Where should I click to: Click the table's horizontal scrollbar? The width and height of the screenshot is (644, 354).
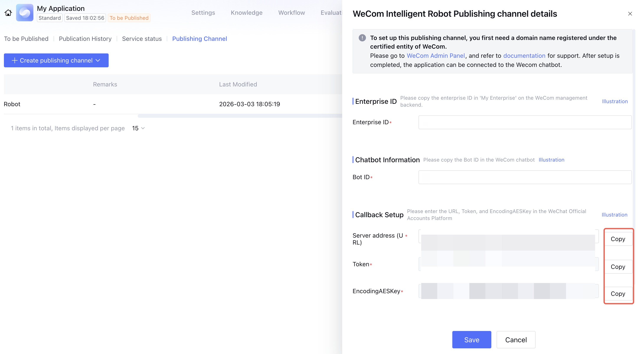[x=240, y=116]
